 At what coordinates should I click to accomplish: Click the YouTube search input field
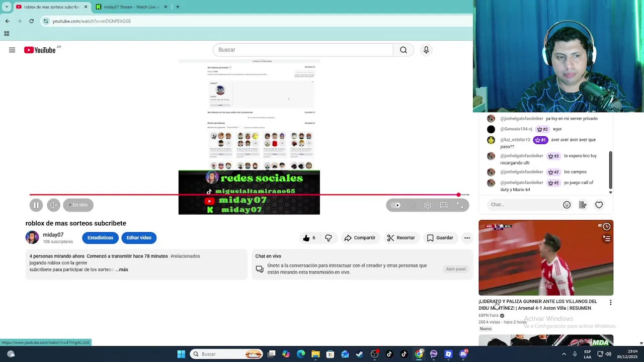(303, 50)
